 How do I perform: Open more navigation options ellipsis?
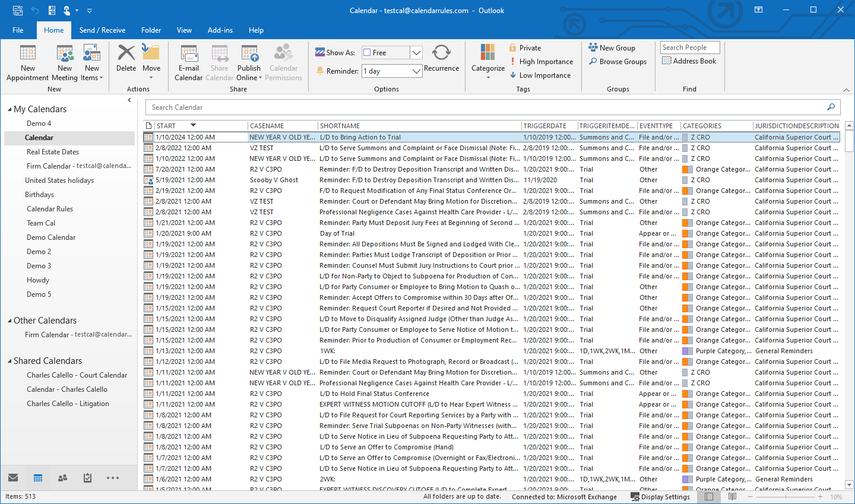[x=113, y=478]
